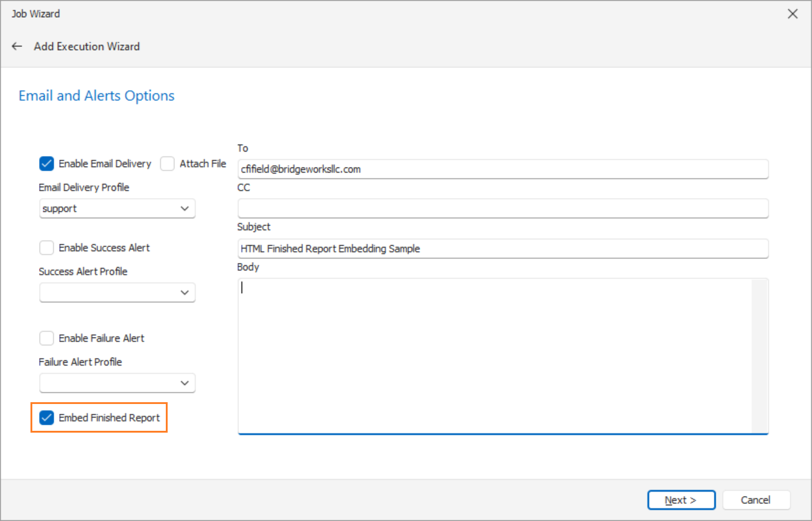Click the Subject input field

503,249
